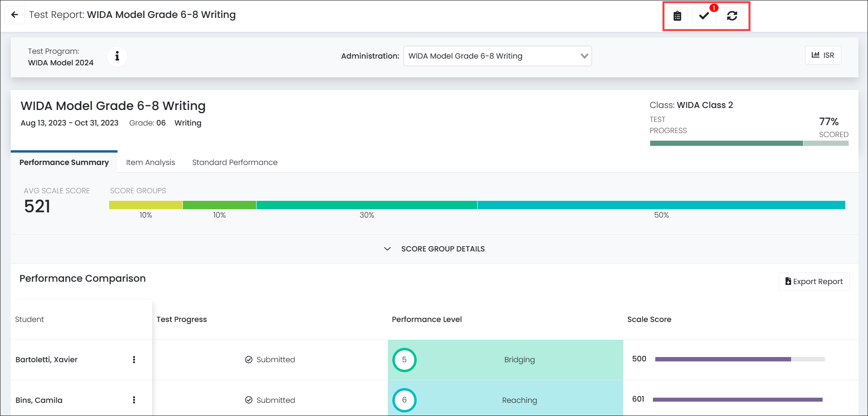
Task: Open the Standard Performance tab
Action: (x=235, y=162)
